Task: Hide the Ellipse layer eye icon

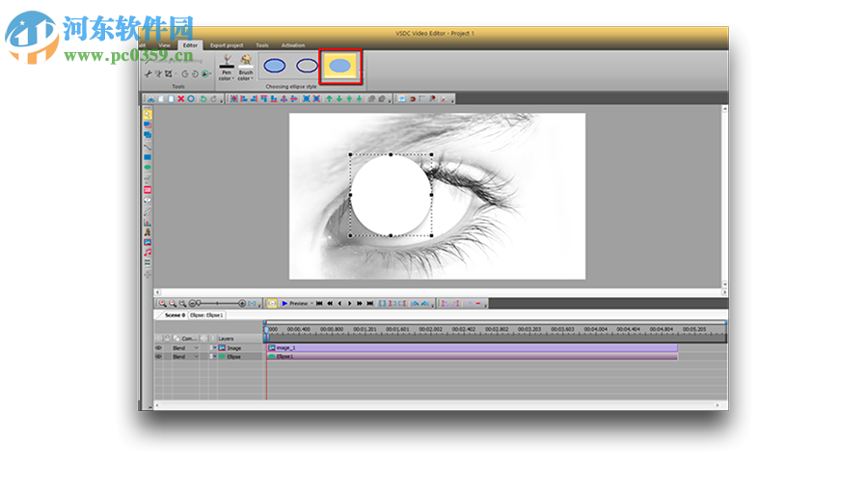Action: [x=158, y=356]
